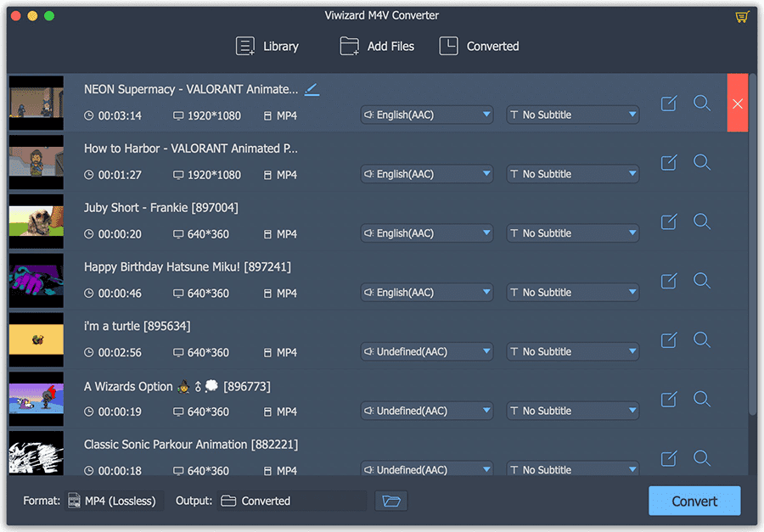Open the magnifier preview for A Wizards Option

point(702,399)
